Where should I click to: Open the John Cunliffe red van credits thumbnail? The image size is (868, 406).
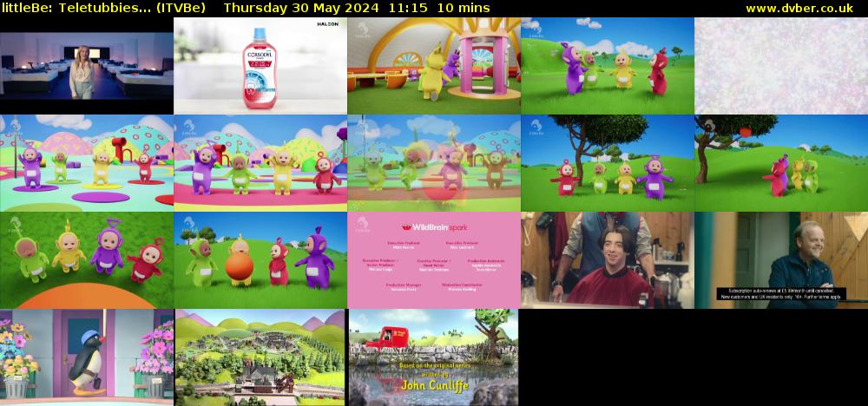point(434,357)
